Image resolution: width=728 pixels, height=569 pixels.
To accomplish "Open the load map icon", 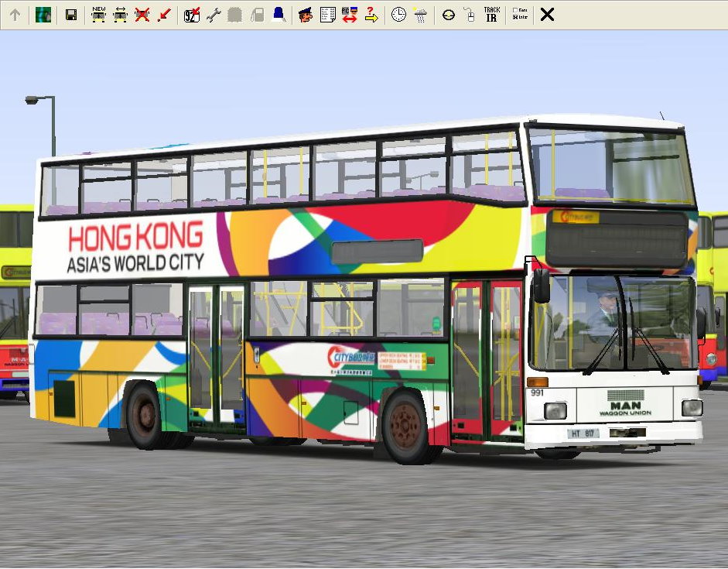I will pyautogui.click(x=43, y=15).
